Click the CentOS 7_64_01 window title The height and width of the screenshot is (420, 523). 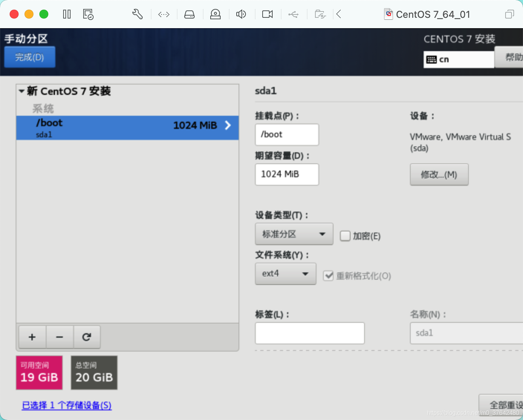[433, 14]
